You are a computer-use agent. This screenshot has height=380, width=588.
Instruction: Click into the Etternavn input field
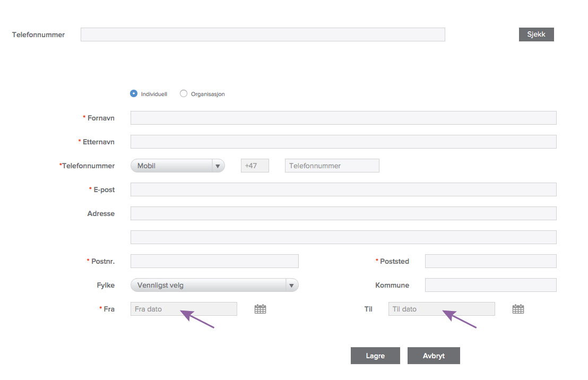[343, 142]
